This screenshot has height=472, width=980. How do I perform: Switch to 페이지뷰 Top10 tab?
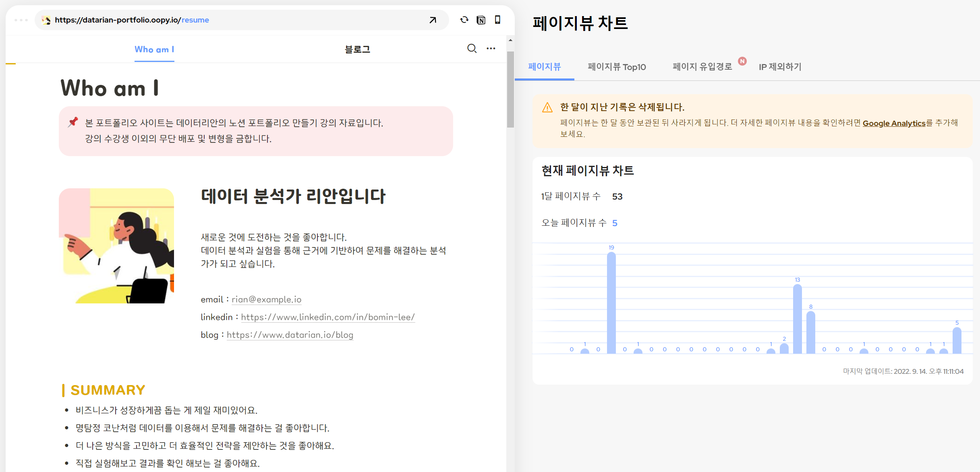click(617, 67)
